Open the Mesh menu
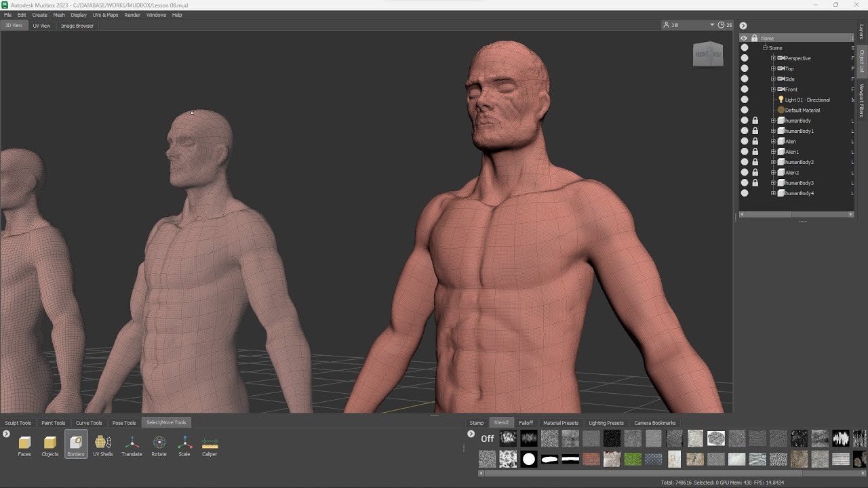 point(59,15)
